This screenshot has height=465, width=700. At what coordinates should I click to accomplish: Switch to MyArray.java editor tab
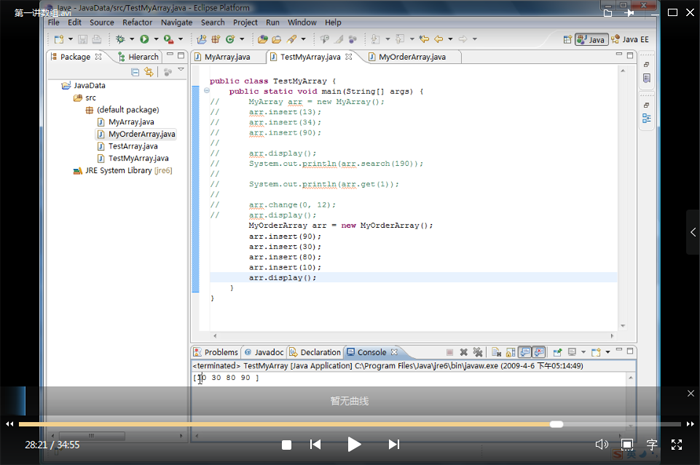(x=227, y=57)
